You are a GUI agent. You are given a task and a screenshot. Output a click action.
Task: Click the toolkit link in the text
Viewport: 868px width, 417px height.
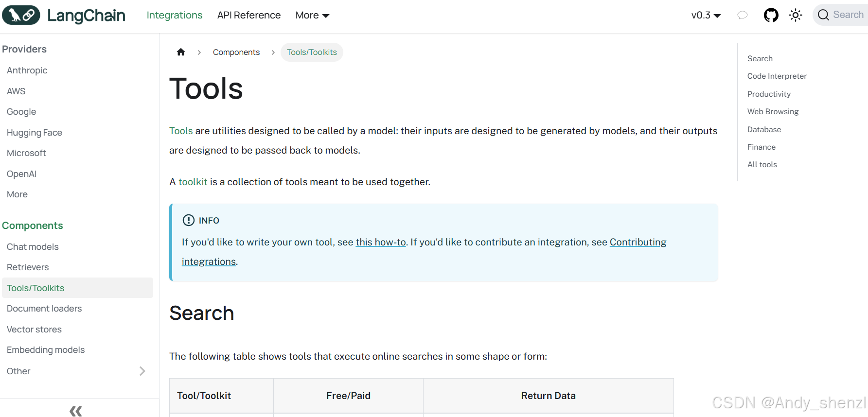tap(193, 182)
